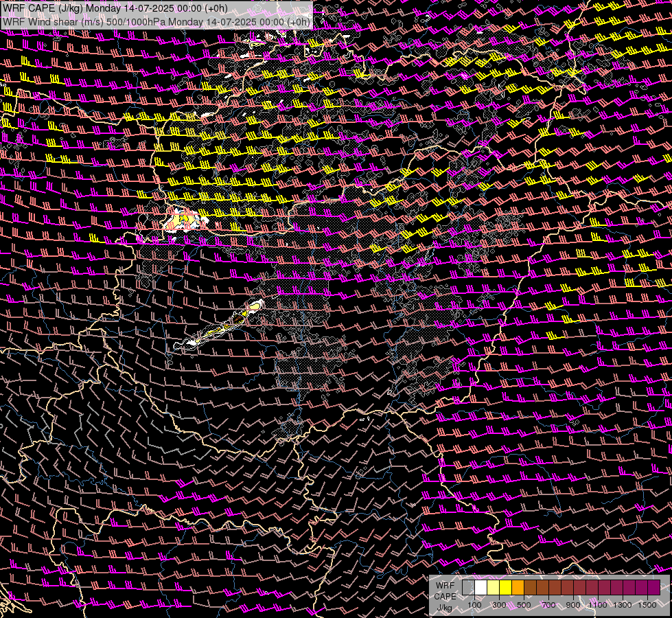Viewport: 672px width, 618px height.
Task: Select the pale yellow CAPE legend swatch
Action: [x=494, y=587]
